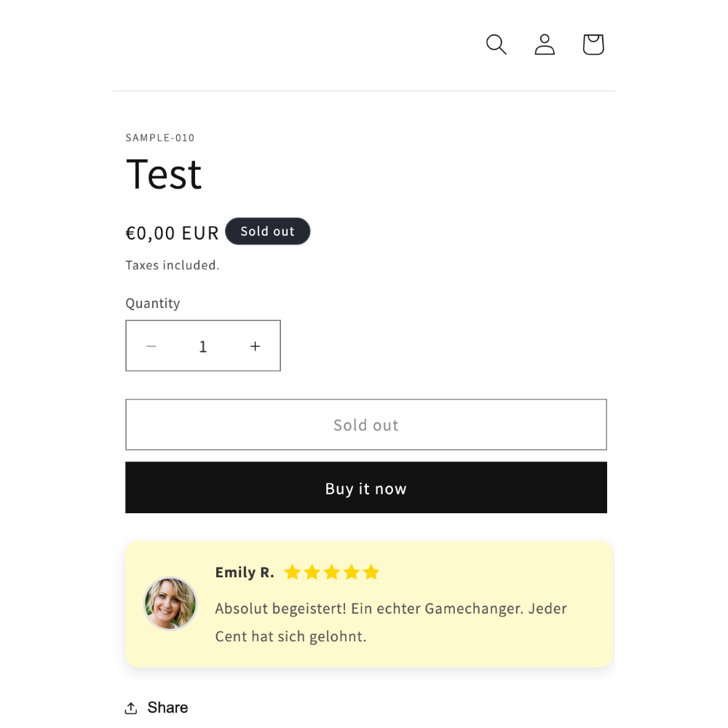The height and width of the screenshot is (728, 728).
Task: Decrease quantity with the minus button
Action: [151, 346]
